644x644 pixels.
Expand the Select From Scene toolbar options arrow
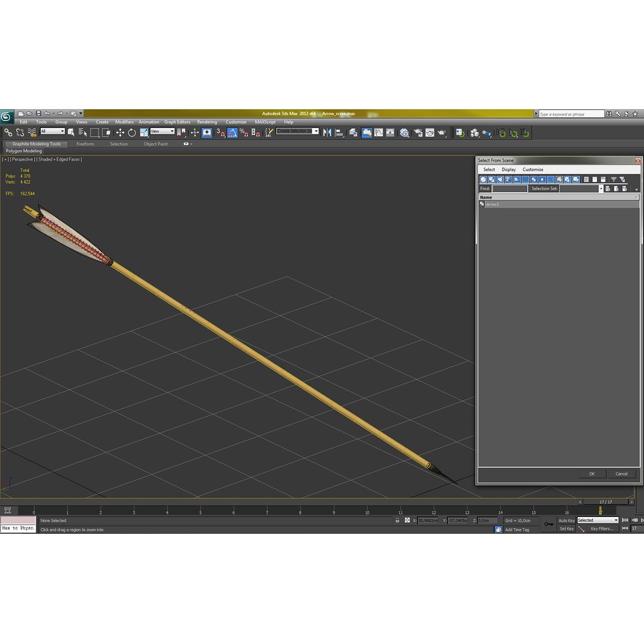(x=637, y=190)
